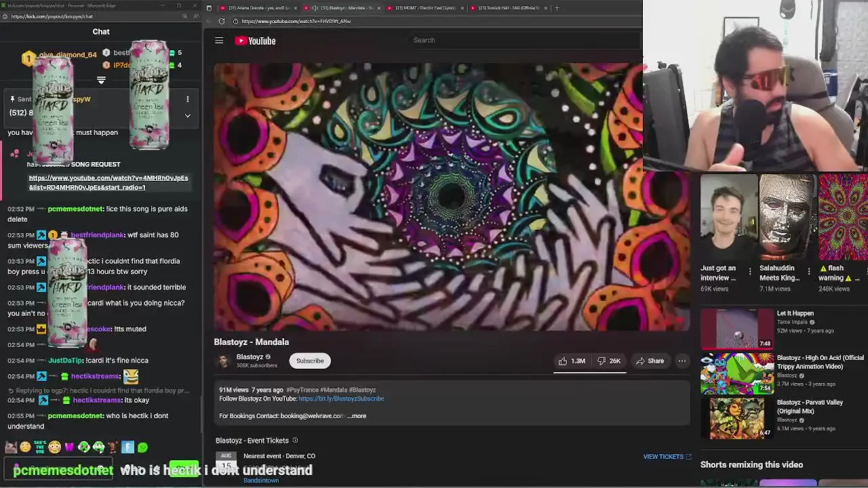Select the YouTube address bar URL
The width and height of the screenshot is (868, 488).
(x=296, y=21)
